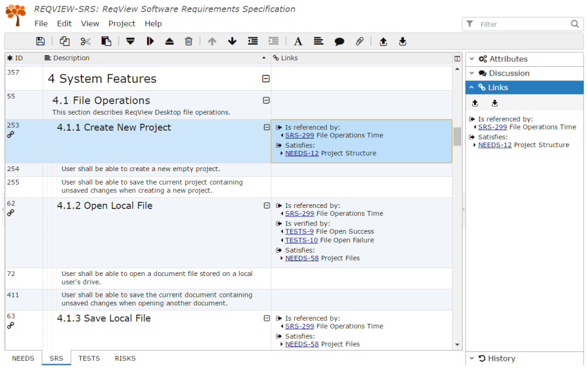This screenshot has height=368, width=588.
Task: Switch to the TESTS document tab
Action: coord(89,358)
